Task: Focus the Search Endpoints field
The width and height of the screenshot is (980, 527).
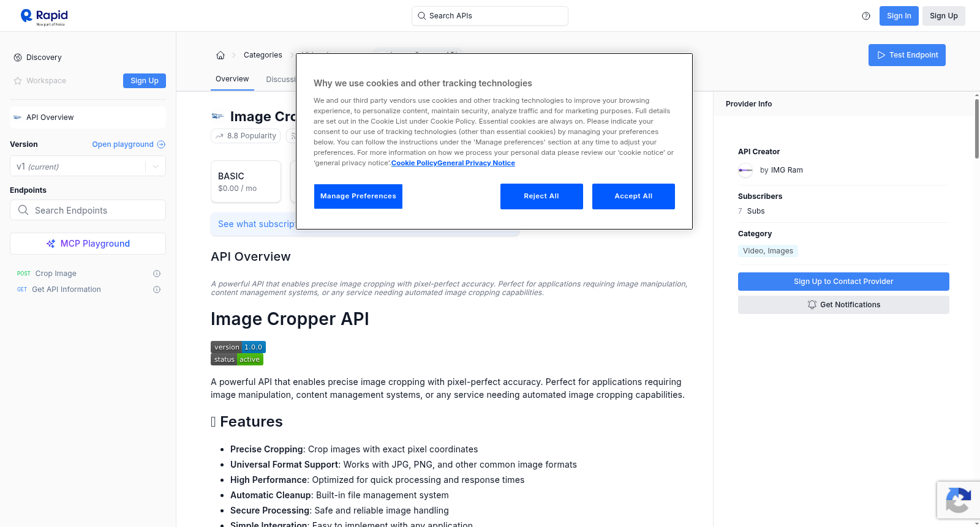Action: point(88,210)
